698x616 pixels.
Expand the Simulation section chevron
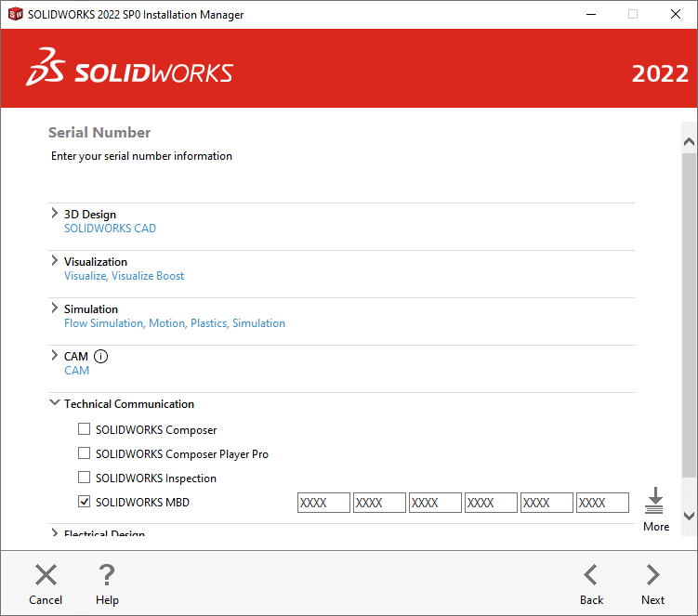click(x=54, y=308)
